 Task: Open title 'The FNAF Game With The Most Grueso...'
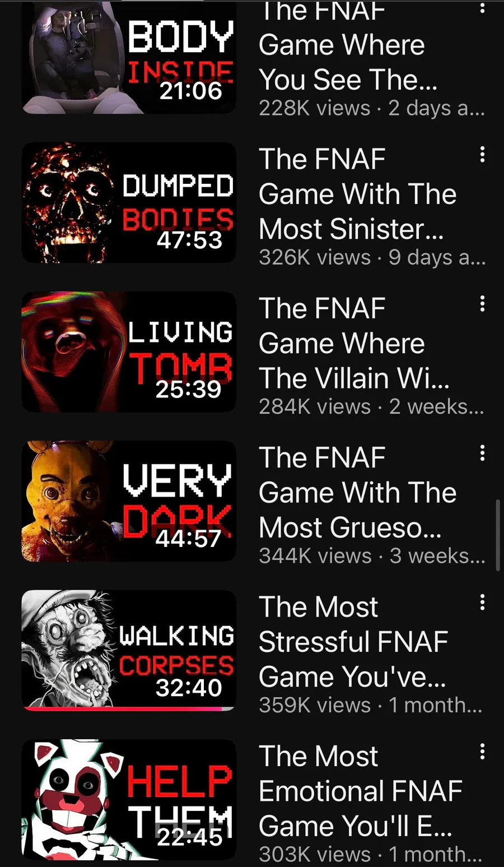coord(357,492)
